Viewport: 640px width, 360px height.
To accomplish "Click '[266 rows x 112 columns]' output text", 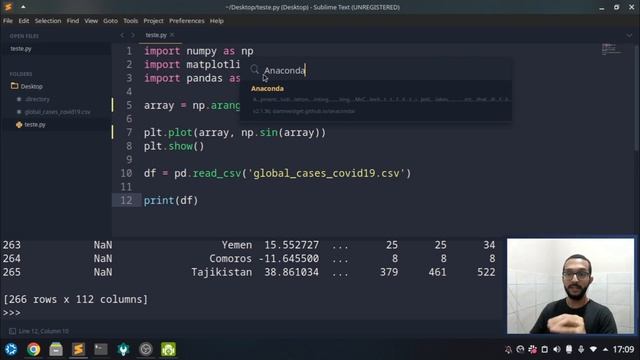I will tap(75, 299).
